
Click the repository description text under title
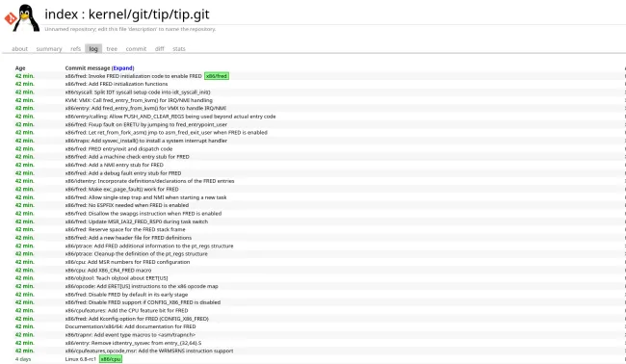(x=130, y=29)
